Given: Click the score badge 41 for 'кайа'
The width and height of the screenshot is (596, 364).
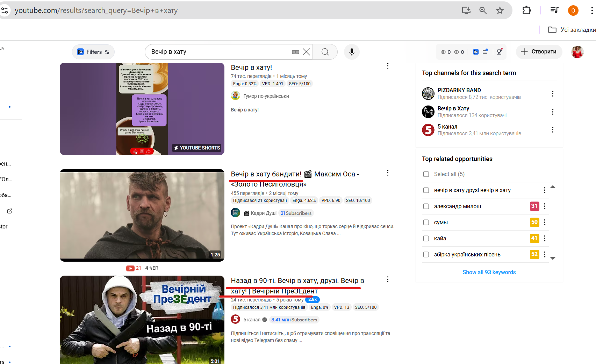Looking at the screenshot, I should (x=534, y=238).
